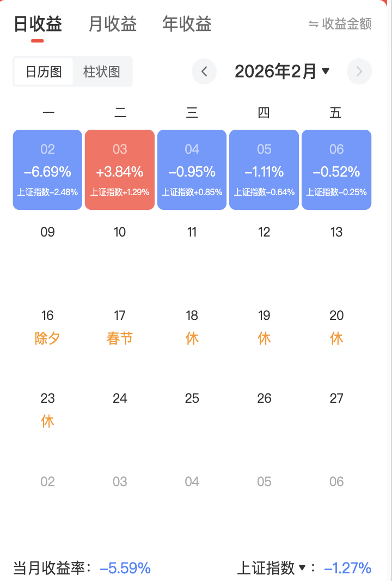Switch to 年收益 tab
This screenshot has height=581, width=392.
coord(187,24)
